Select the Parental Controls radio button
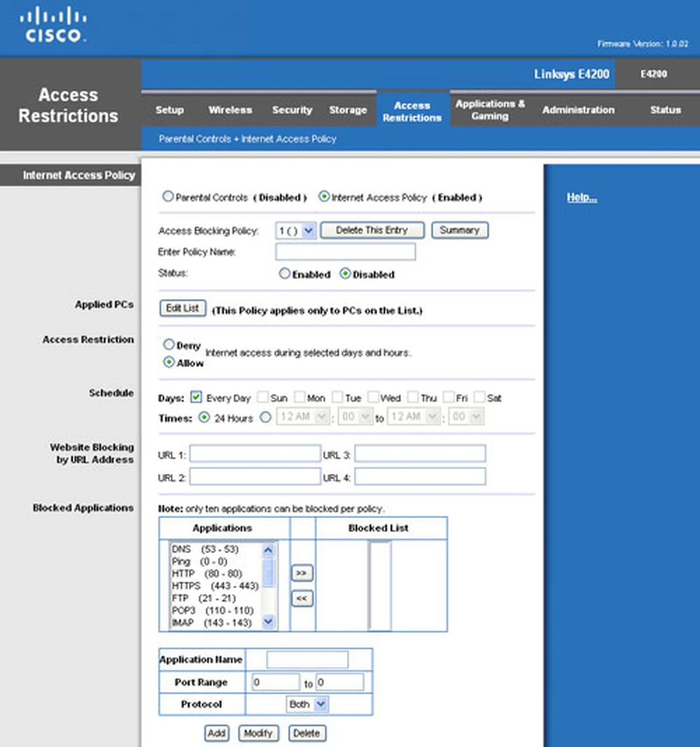700x747 pixels. click(x=168, y=196)
